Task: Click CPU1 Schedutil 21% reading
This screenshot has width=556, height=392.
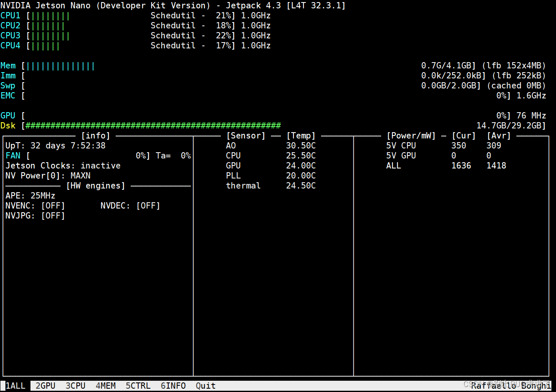Action: pyautogui.click(x=193, y=16)
